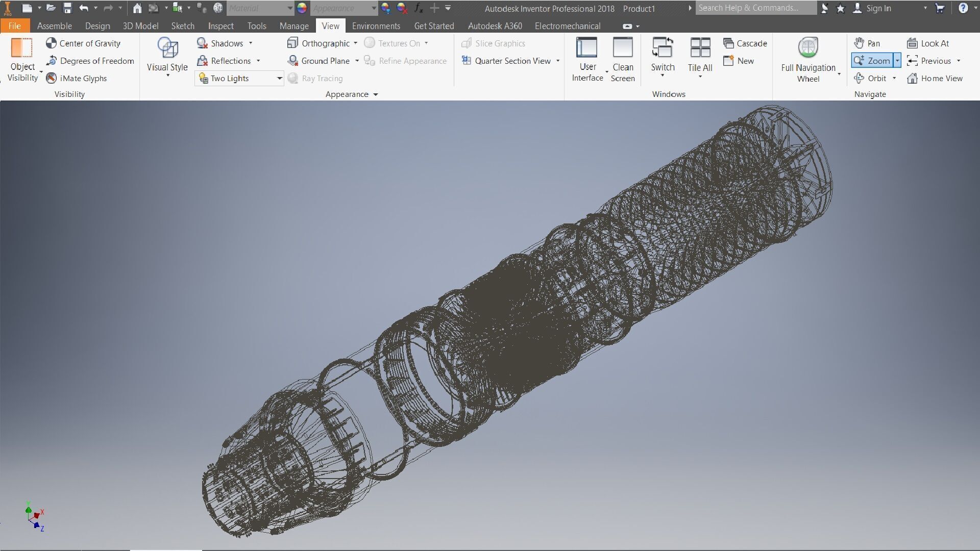Expand the Orbit dropdown arrow
The image size is (980, 551).
(x=894, y=78)
